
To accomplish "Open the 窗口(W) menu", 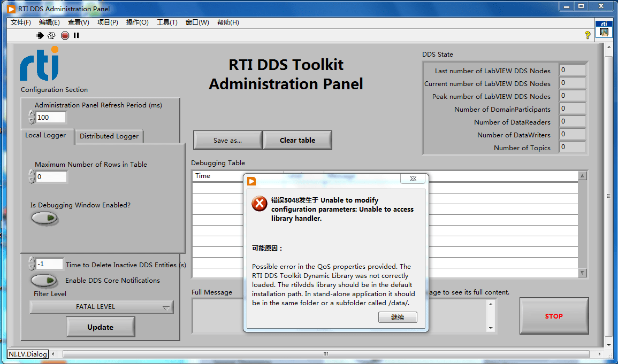I will click(197, 22).
